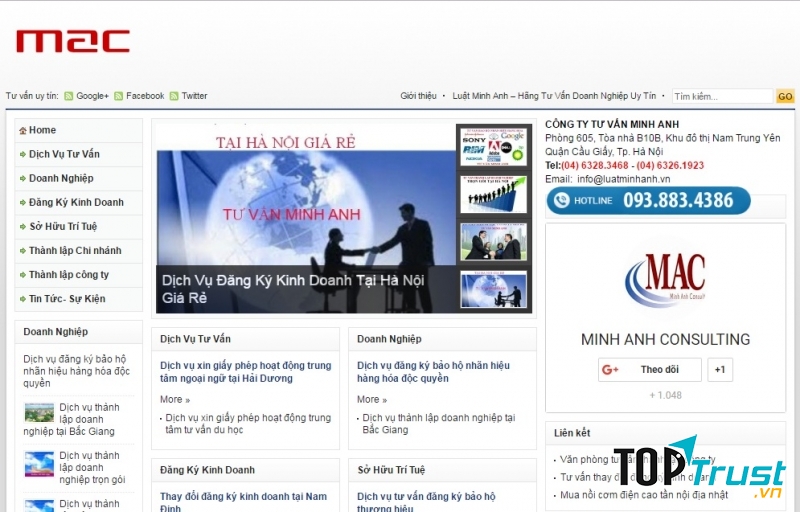800x512 pixels.
Task: Select Tin Tức- Sự Kiện sidebar item
Action: point(79,299)
